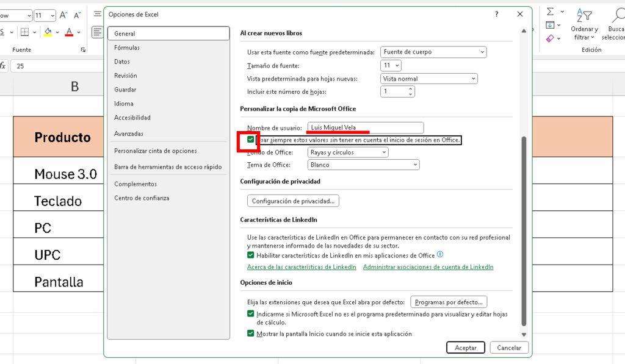Toggle Mostrar la pantalla Inicio checkbox

pos(251,334)
